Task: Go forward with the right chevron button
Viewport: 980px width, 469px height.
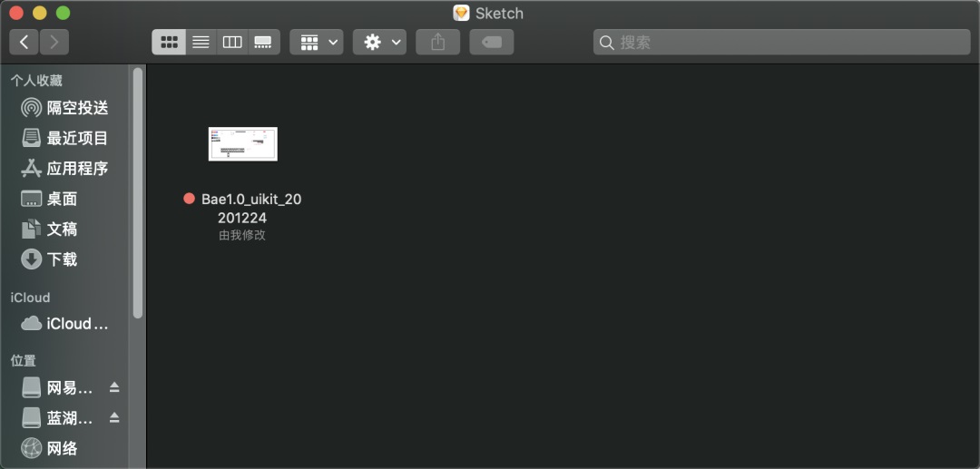Action: click(x=54, y=42)
